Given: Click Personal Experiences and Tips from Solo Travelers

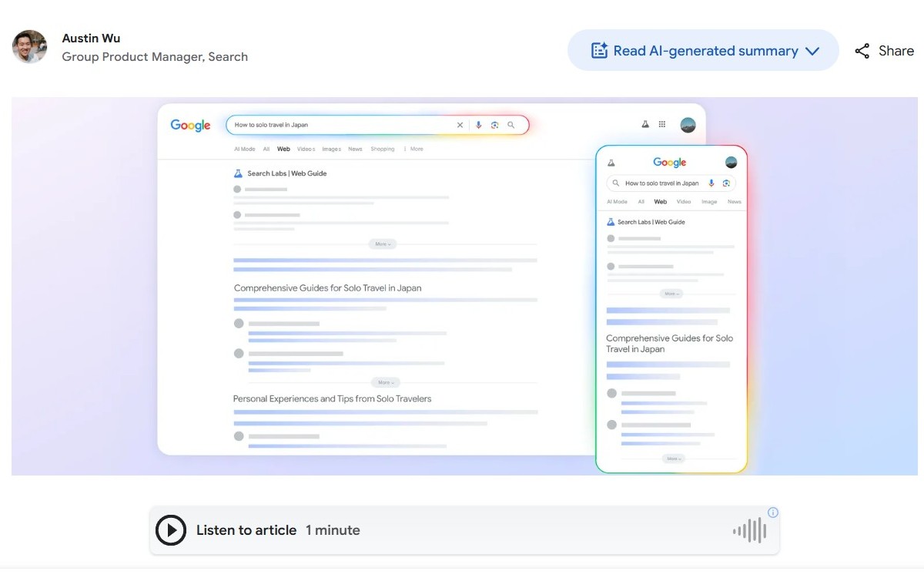Looking at the screenshot, I should tap(333, 399).
